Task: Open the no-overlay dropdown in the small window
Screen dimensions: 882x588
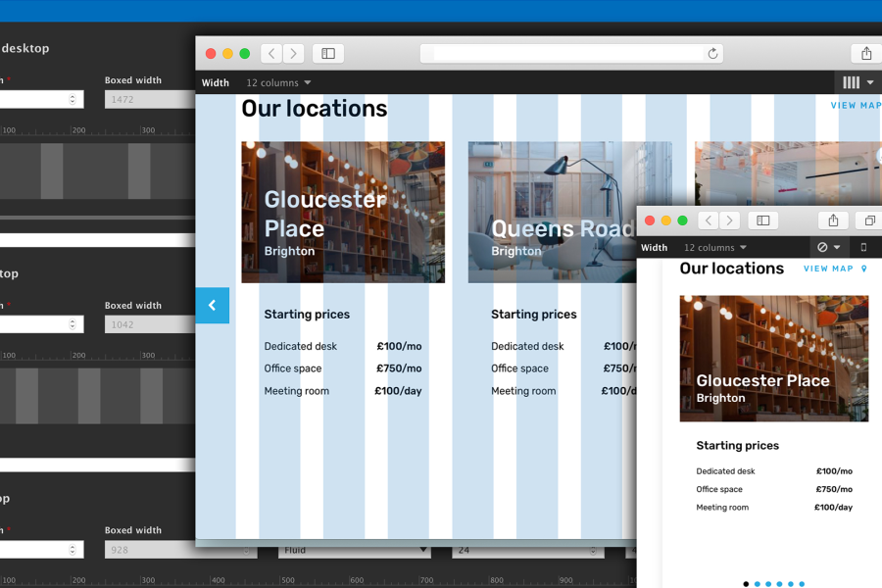Action: [x=828, y=248]
